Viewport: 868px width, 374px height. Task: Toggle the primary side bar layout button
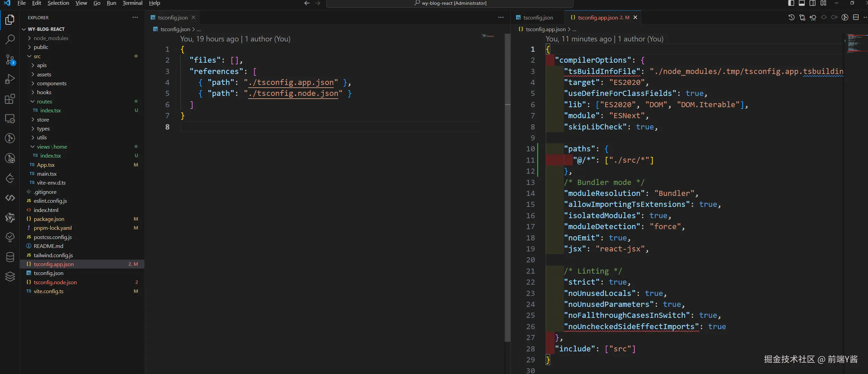pyautogui.click(x=791, y=3)
